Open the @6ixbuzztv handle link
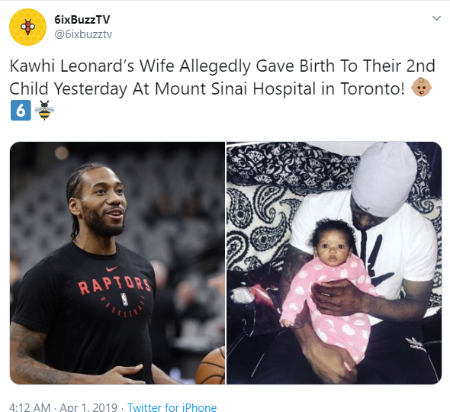Image resolution: width=450 pixels, height=412 pixels. [83, 34]
